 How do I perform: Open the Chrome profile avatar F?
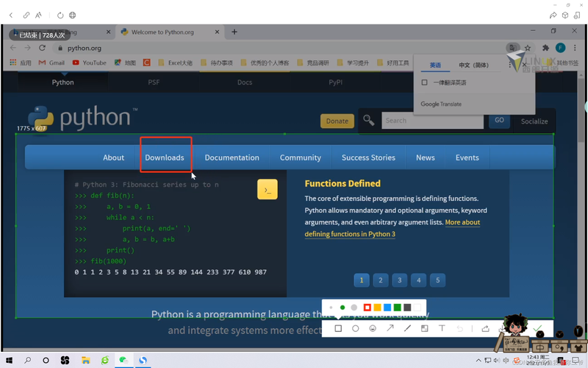point(560,48)
